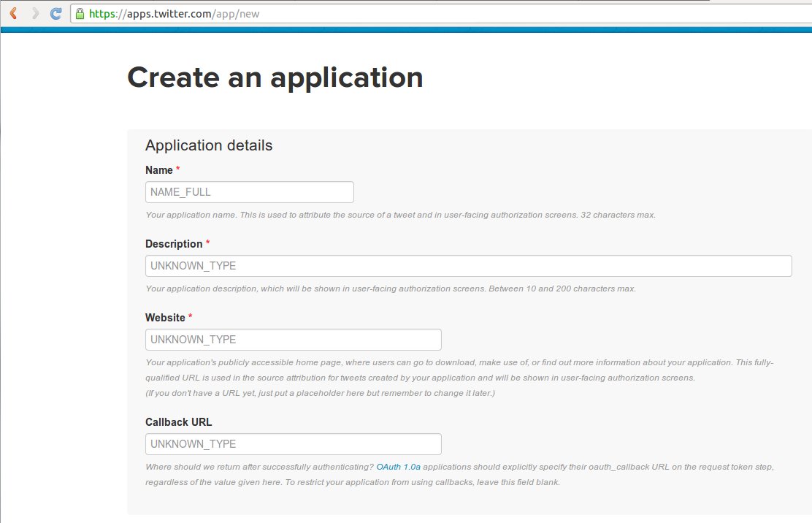This screenshot has height=523, width=812.
Task: Click the Website input field
Action: 294,340
